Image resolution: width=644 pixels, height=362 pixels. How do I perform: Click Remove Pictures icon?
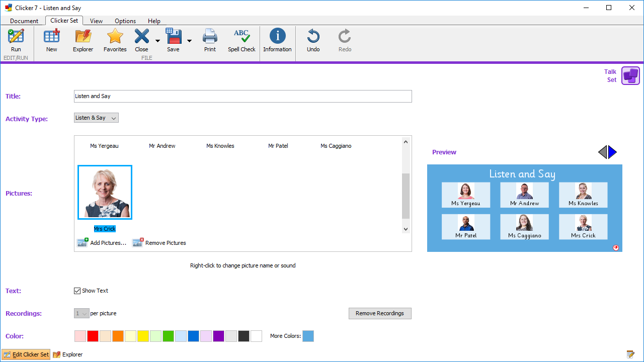[x=138, y=242]
